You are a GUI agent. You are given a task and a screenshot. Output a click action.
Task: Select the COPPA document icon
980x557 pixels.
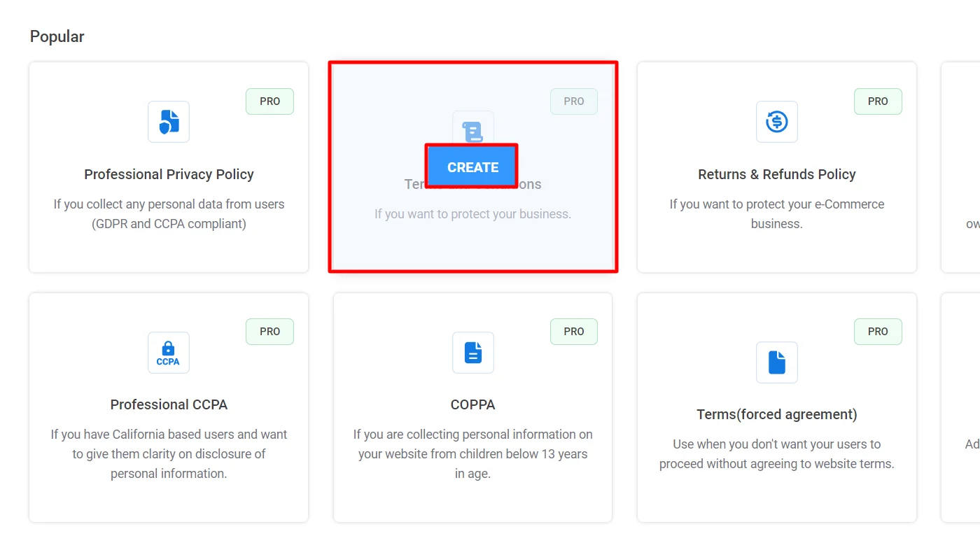(472, 352)
